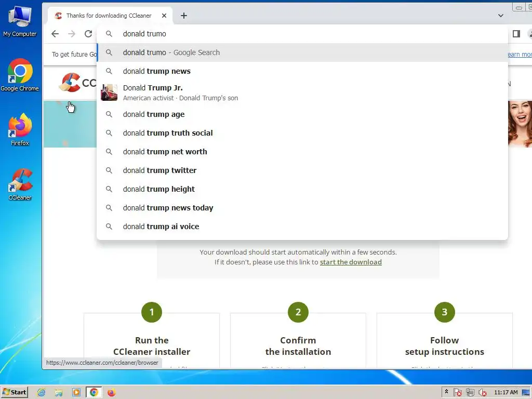
Task: Reload the current page
Action: 88,34
